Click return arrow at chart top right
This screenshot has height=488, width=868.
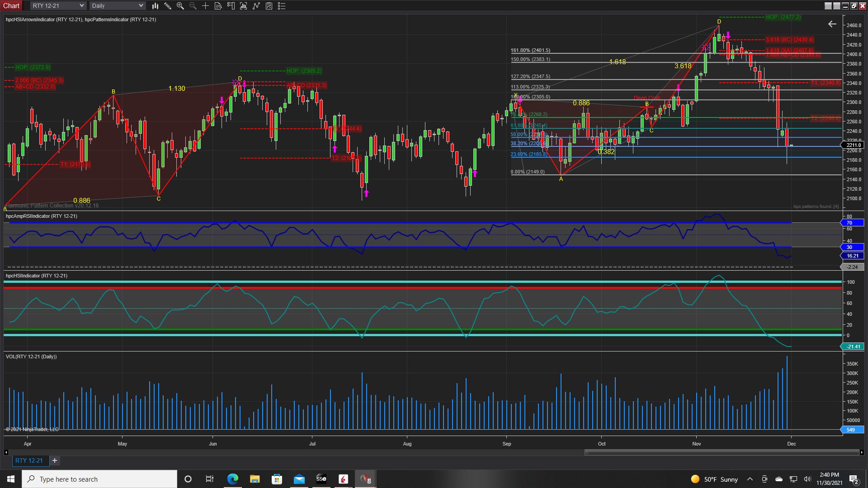click(x=832, y=24)
